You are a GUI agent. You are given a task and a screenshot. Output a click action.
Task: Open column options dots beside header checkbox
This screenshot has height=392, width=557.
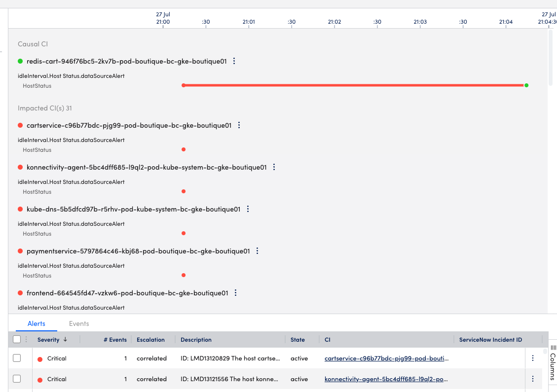(26, 339)
